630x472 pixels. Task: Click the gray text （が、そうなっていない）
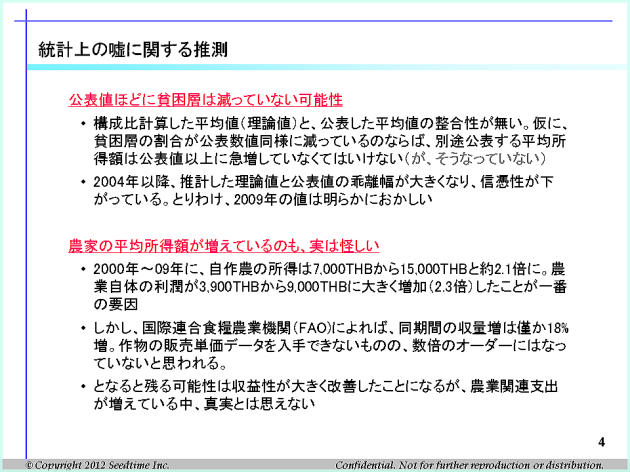point(475,158)
